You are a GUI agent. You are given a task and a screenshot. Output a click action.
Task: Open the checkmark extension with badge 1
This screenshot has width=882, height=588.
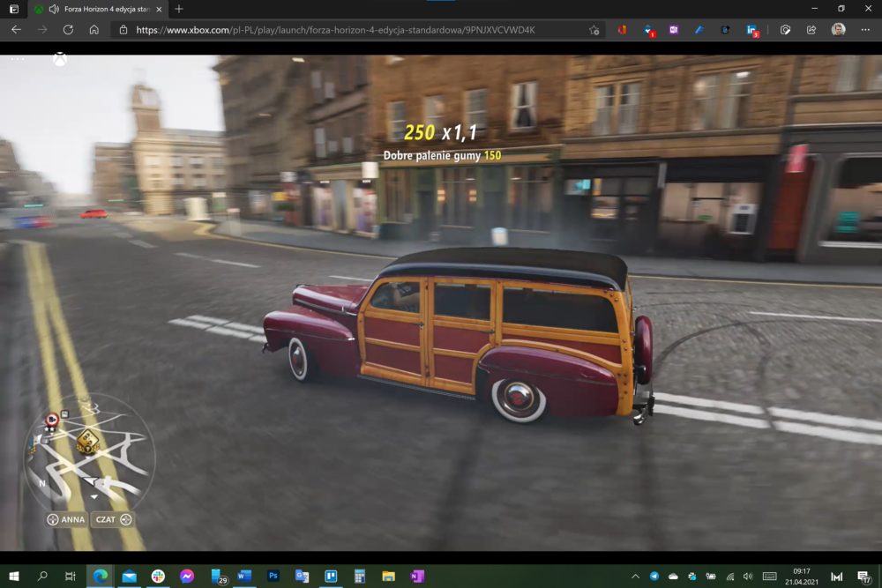click(x=648, y=30)
